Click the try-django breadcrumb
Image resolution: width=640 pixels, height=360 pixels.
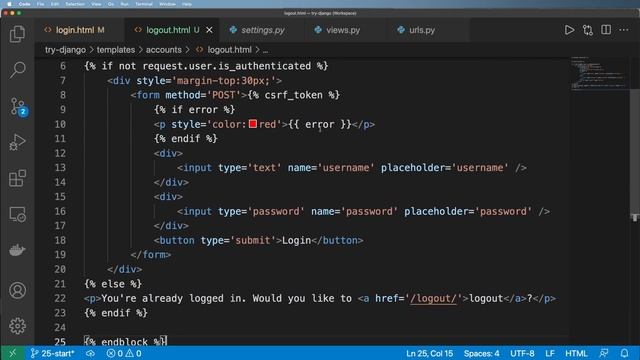[x=65, y=50]
